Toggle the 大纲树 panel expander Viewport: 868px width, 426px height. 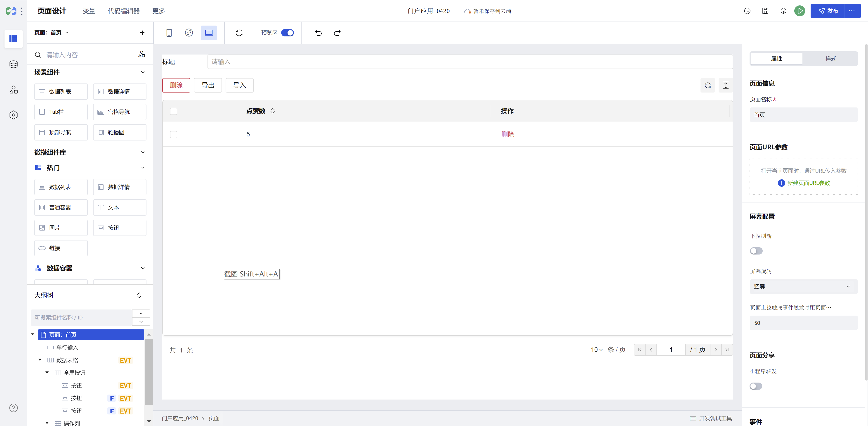coord(139,295)
